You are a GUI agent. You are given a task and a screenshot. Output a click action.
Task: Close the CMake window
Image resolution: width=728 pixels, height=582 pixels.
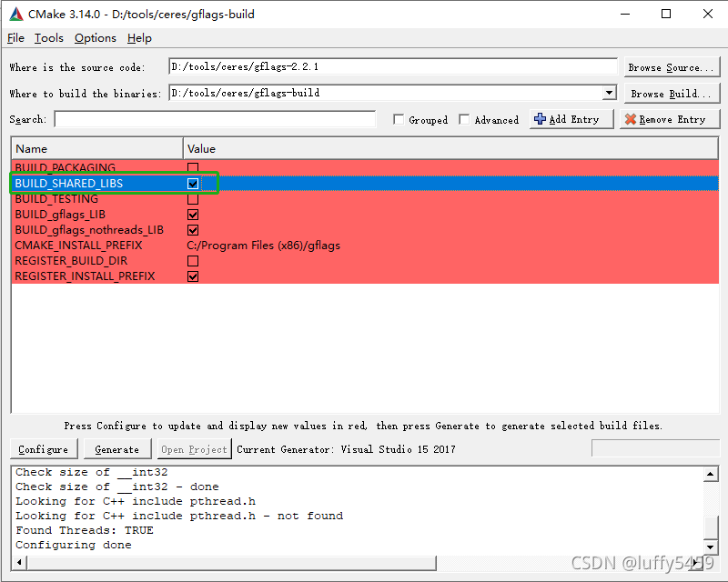(x=708, y=14)
